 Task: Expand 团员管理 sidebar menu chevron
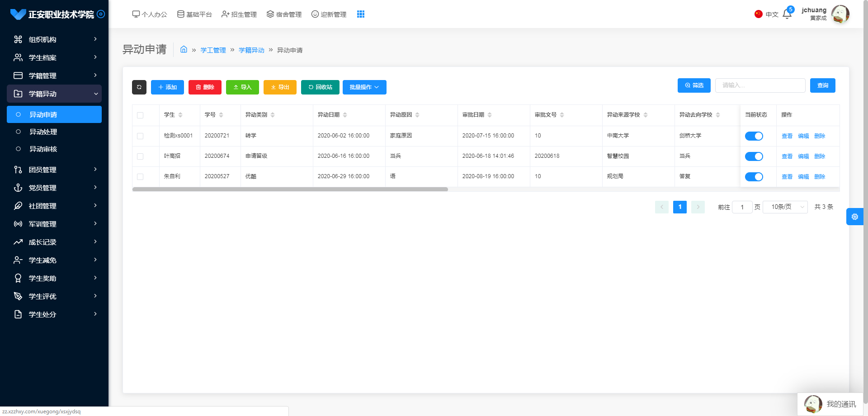(95, 170)
